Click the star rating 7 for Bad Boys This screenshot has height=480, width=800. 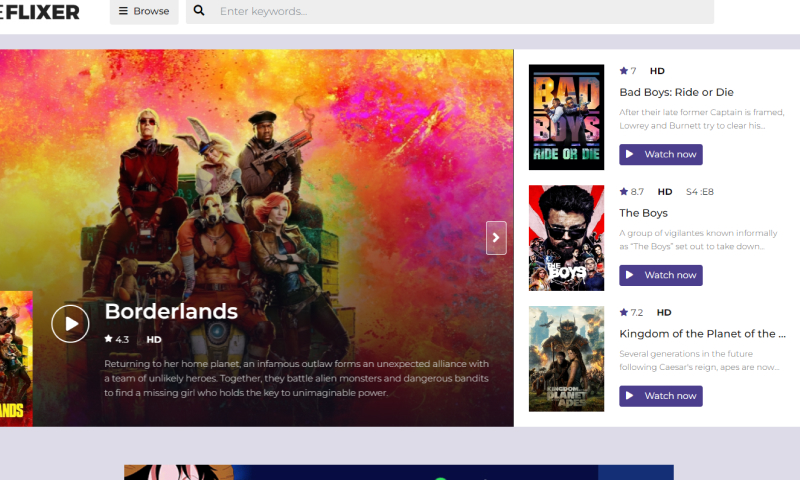coord(628,71)
